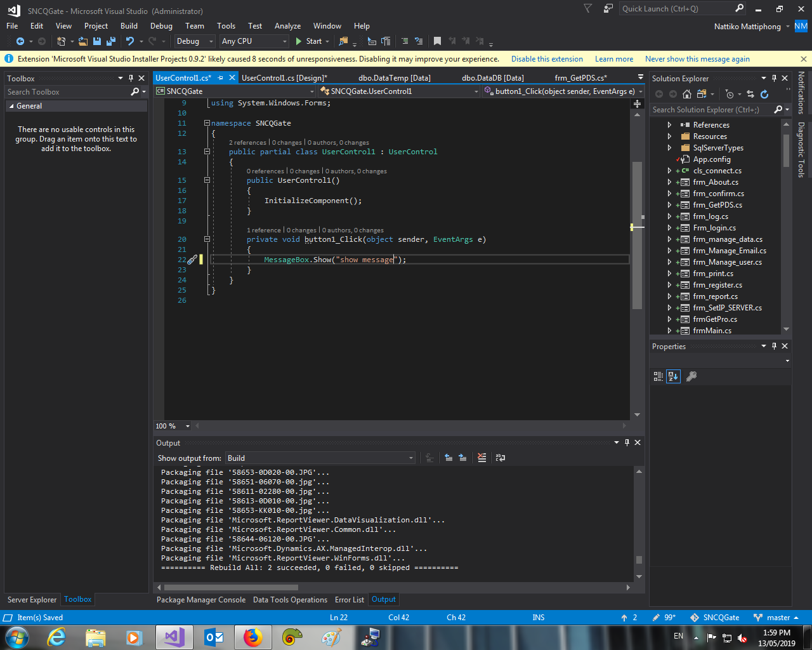
Task: Switch to UserControl1.cs [Design]* tab
Action: coord(284,78)
